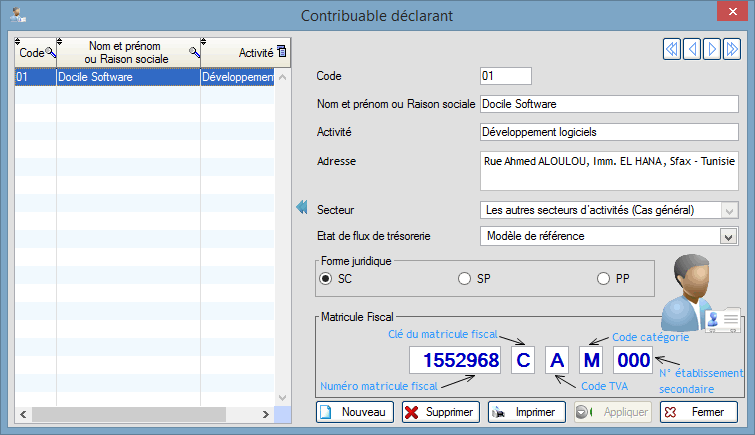Click the 01 code cell in list
This screenshot has height=435, width=755.
click(x=35, y=77)
